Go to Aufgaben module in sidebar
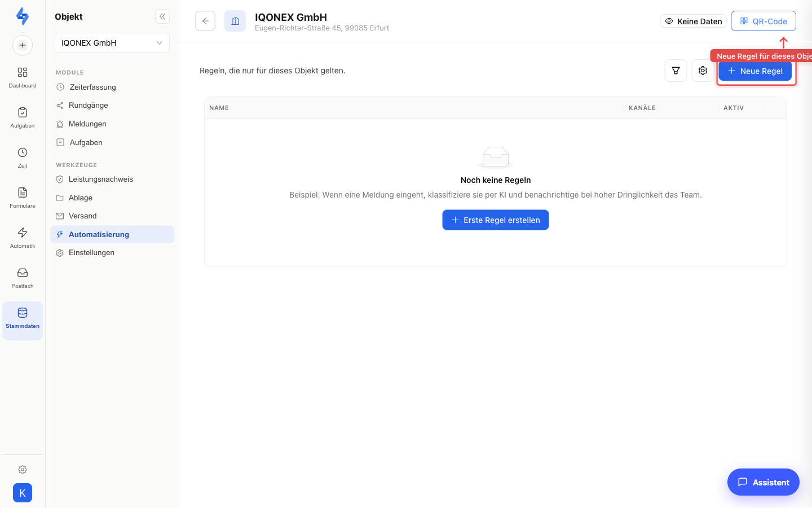 [x=112, y=142]
